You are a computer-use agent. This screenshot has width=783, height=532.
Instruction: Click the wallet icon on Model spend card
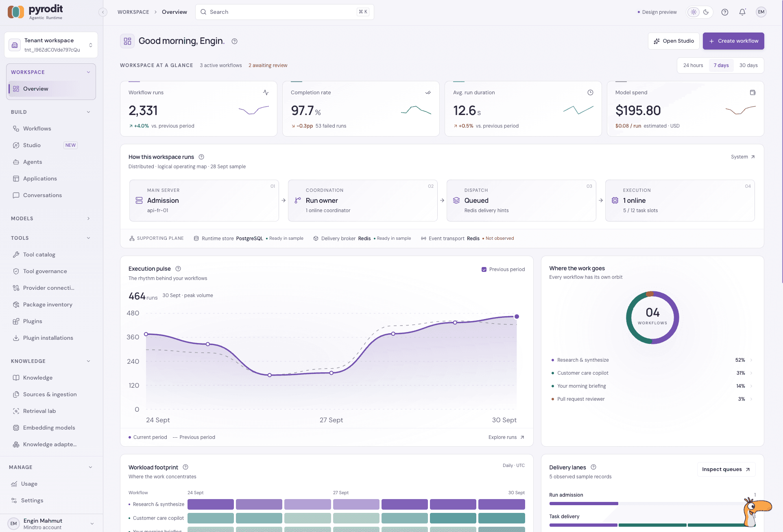tap(752, 93)
